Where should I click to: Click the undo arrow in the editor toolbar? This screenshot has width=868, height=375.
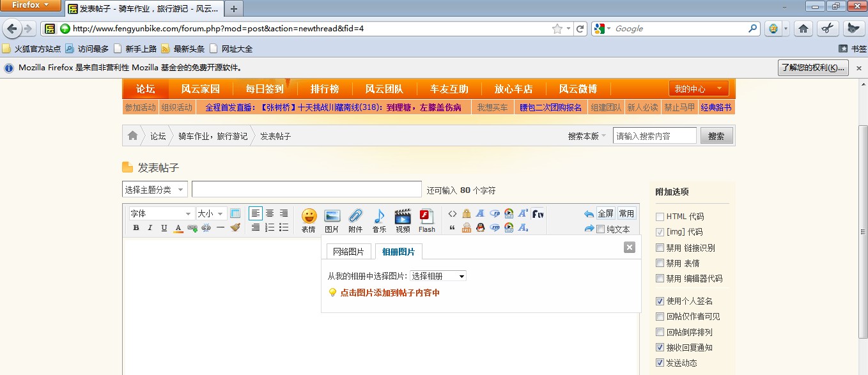588,213
